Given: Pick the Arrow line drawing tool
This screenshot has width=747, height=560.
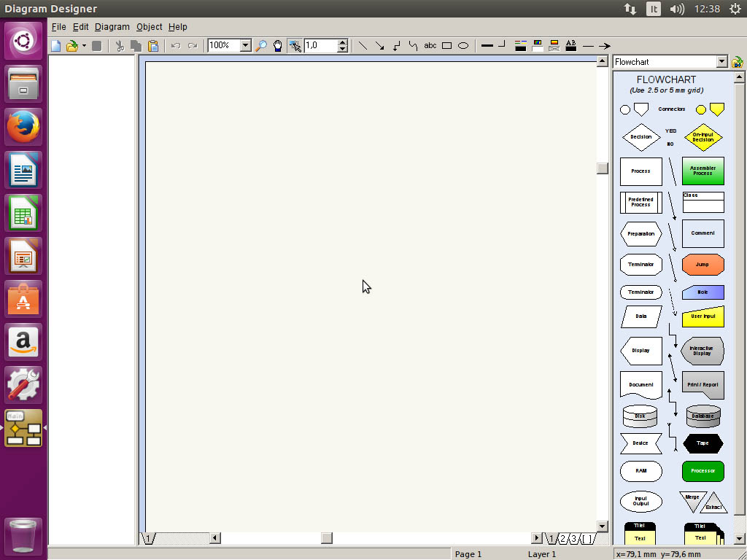Looking at the screenshot, I should [379, 46].
